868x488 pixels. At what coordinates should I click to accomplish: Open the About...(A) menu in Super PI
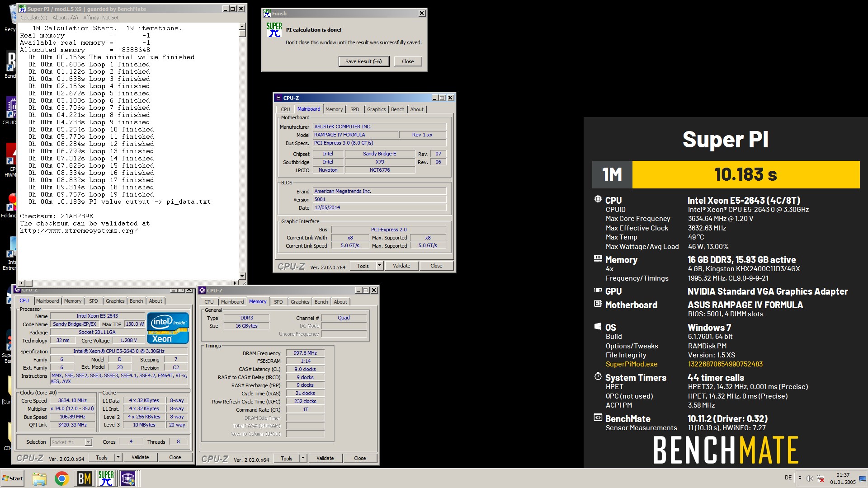point(65,18)
